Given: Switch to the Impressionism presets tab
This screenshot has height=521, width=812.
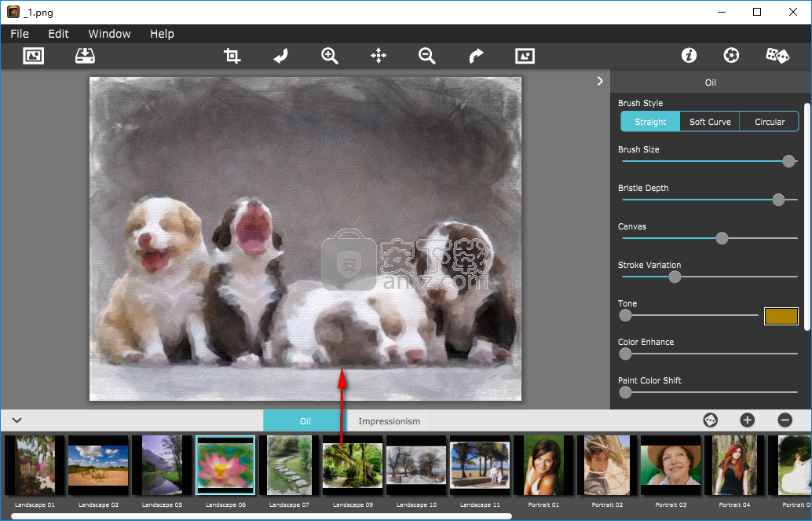Looking at the screenshot, I should coord(389,421).
